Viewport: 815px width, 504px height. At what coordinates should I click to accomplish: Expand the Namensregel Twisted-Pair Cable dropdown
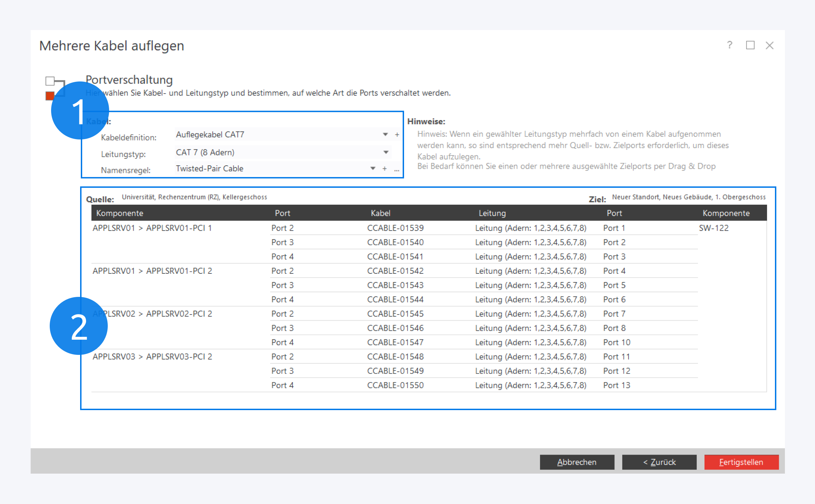click(x=373, y=169)
